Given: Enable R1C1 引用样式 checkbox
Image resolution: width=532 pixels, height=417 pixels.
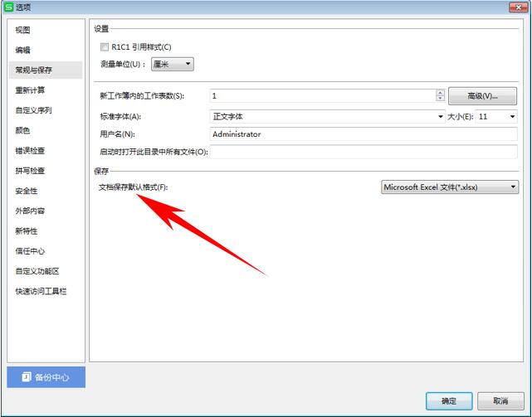Looking at the screenshot, I should point(105,46).
